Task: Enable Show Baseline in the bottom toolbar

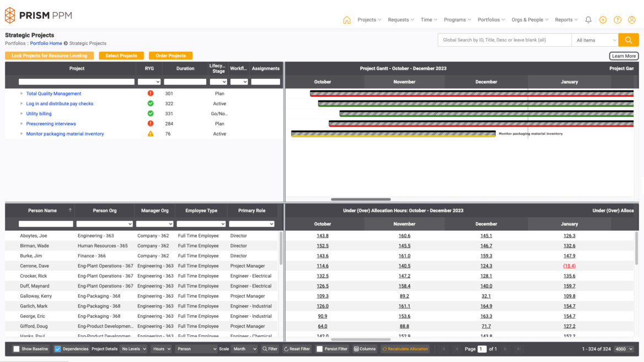Action: [16, 349]
